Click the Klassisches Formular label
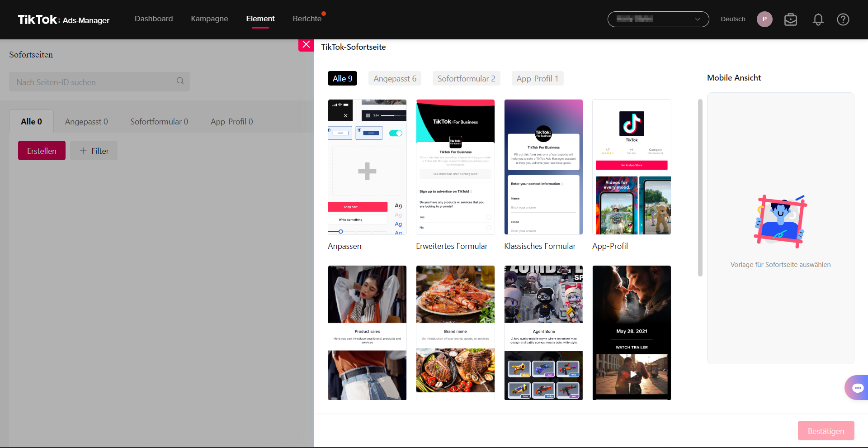This screenshot has height=448, width=868. pyautogui.click(x=540, y=246)
